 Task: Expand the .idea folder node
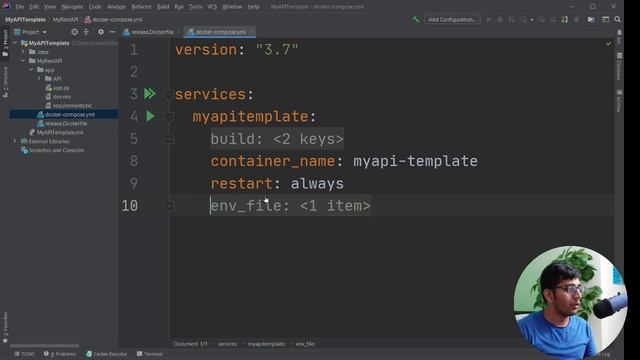click(x=24, y=52)
